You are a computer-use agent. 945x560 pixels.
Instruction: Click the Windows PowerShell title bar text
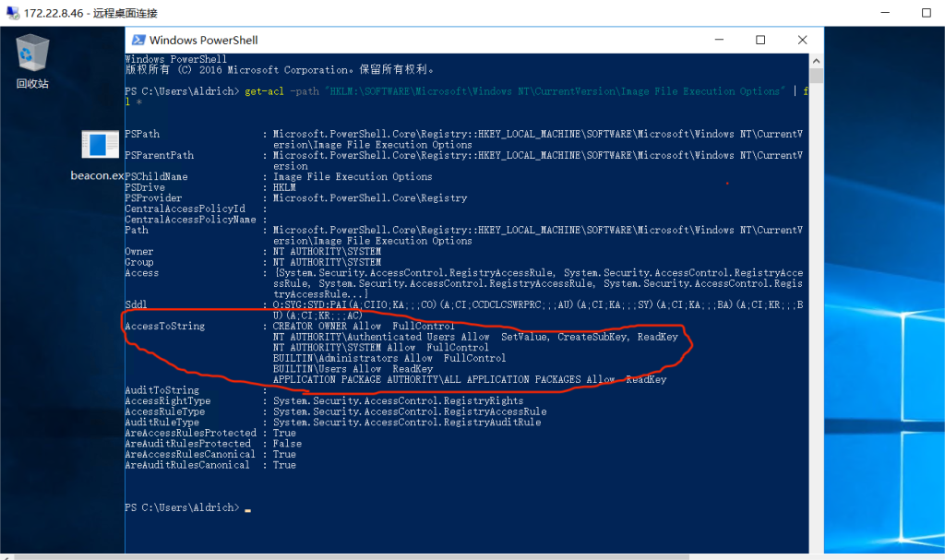(203, 41)
